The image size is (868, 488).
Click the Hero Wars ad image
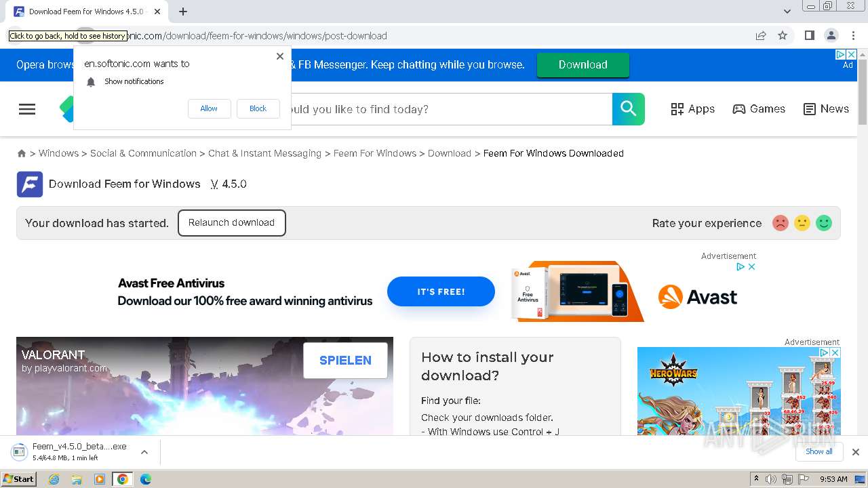coord(738,391)
